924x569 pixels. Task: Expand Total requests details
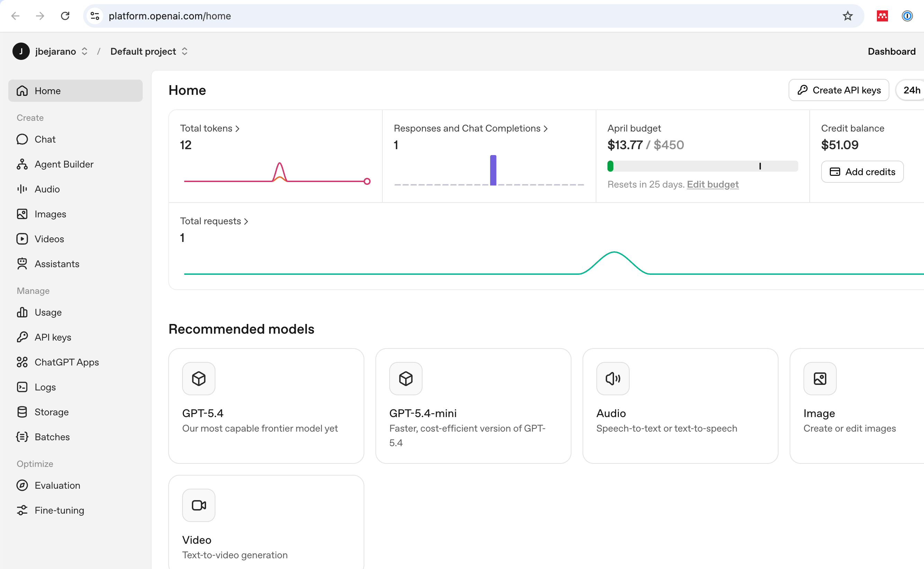(214, 221)
